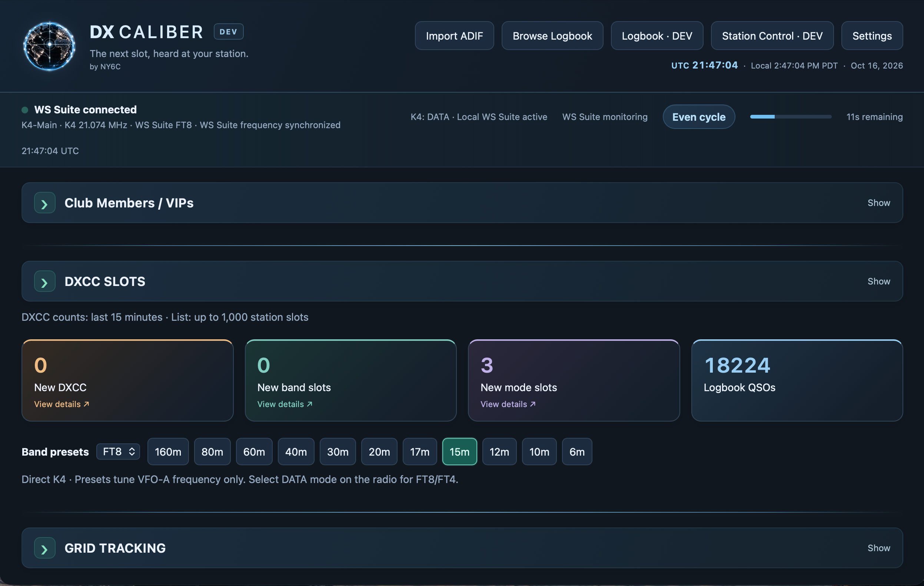Screen dimensions: 924x586
Task: View details for New DXCC
Action: (62, 404)
